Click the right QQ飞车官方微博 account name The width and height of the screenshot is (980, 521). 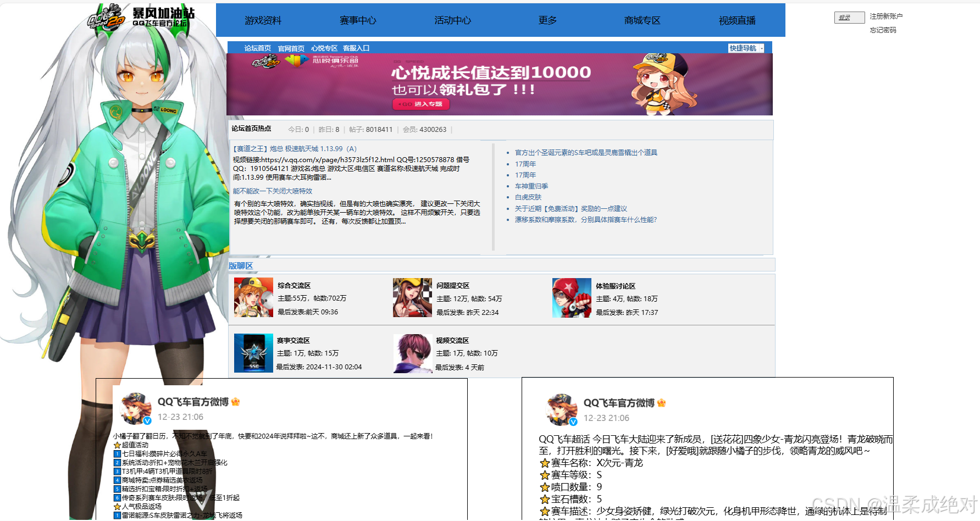click(619, 403)
